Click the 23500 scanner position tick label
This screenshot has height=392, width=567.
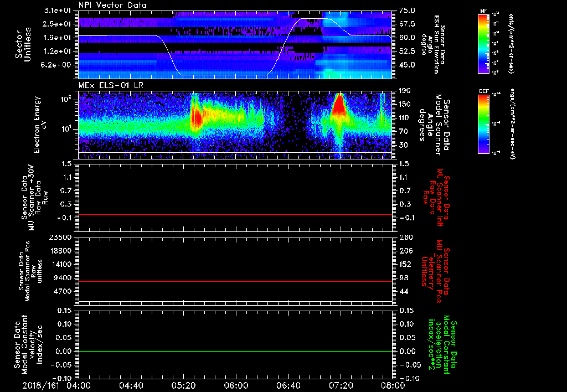(60, 238)
